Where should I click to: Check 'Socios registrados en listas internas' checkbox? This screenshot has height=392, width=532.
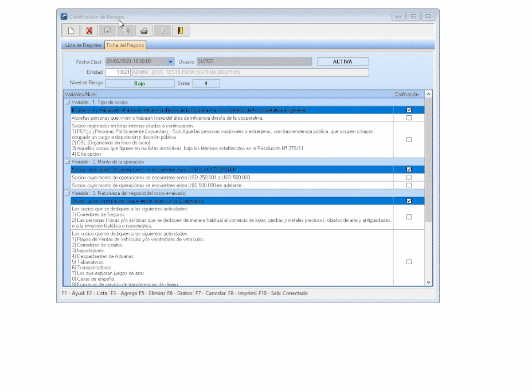click(409, 139)
